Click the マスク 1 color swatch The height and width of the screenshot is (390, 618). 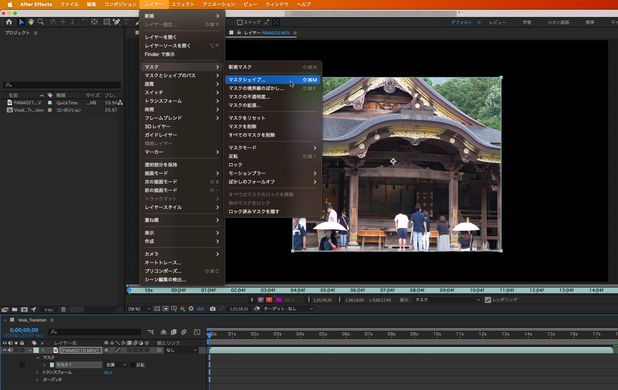click(52, 365)
